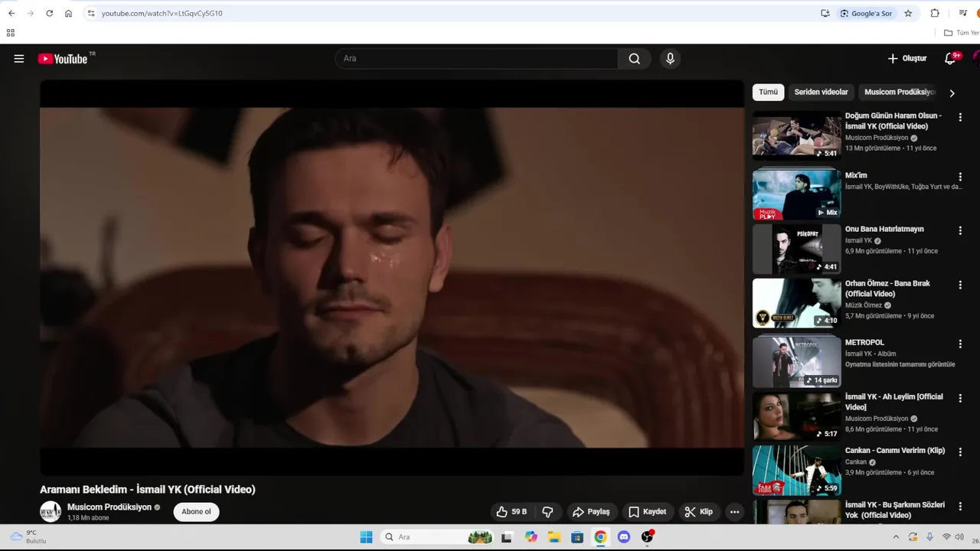
Task: Open options for Cankan - Canımı Veririm
Action: (960, 452)
